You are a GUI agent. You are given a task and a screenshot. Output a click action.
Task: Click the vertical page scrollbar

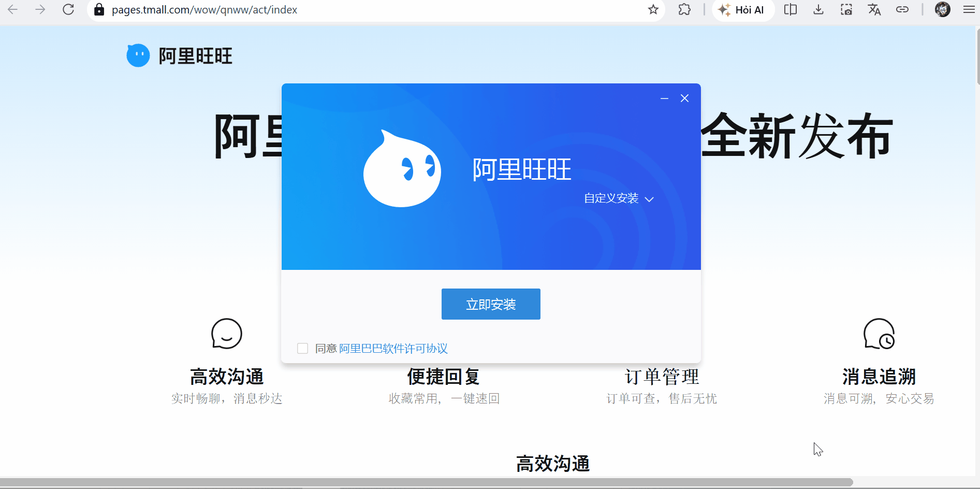[x=977, y=56]
